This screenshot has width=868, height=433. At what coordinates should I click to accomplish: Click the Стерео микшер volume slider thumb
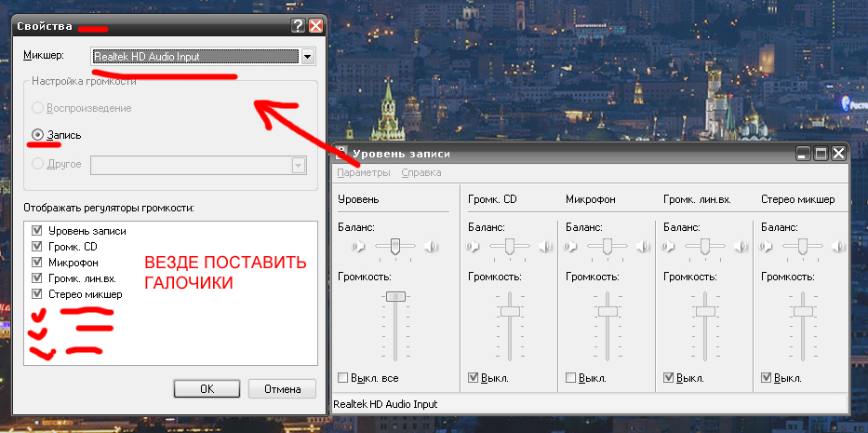coord(803,311)
